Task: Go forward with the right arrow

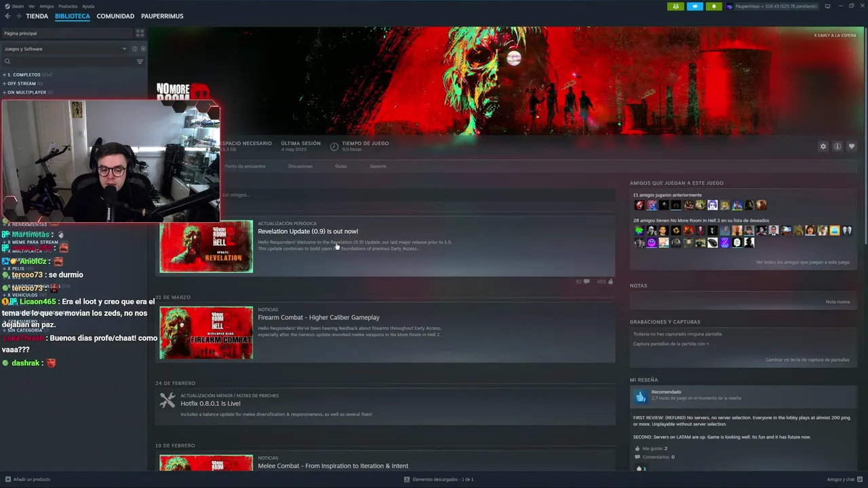Action: [x=18, y=16]
